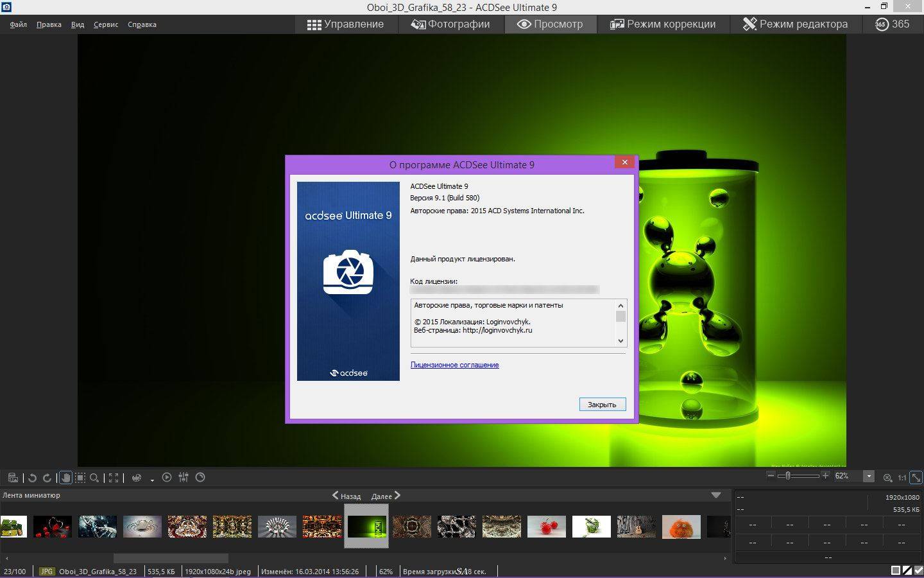Click filmstrip scroll left arrow
This screenshot has width=924, height=578.
click(x=6, y=558)
